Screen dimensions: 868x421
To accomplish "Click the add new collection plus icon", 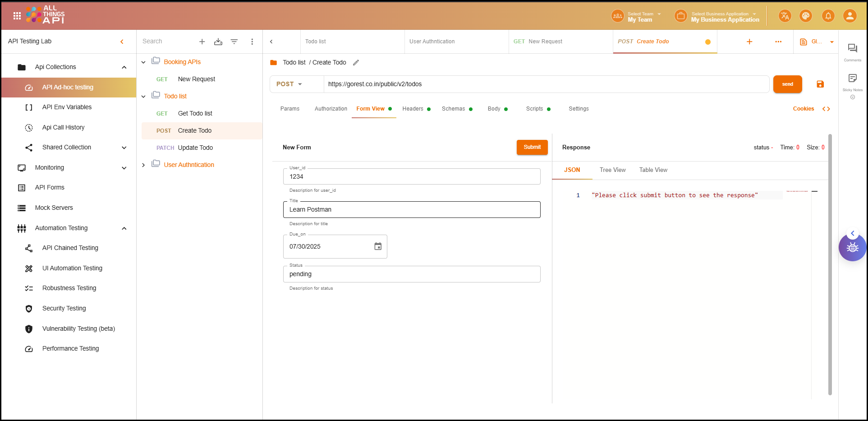I will tap(202, 42).
